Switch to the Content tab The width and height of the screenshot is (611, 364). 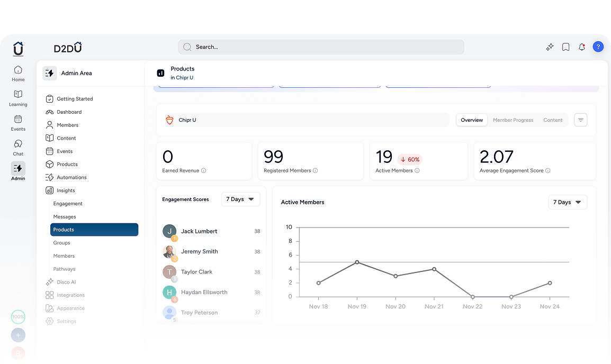pos(553,120)
